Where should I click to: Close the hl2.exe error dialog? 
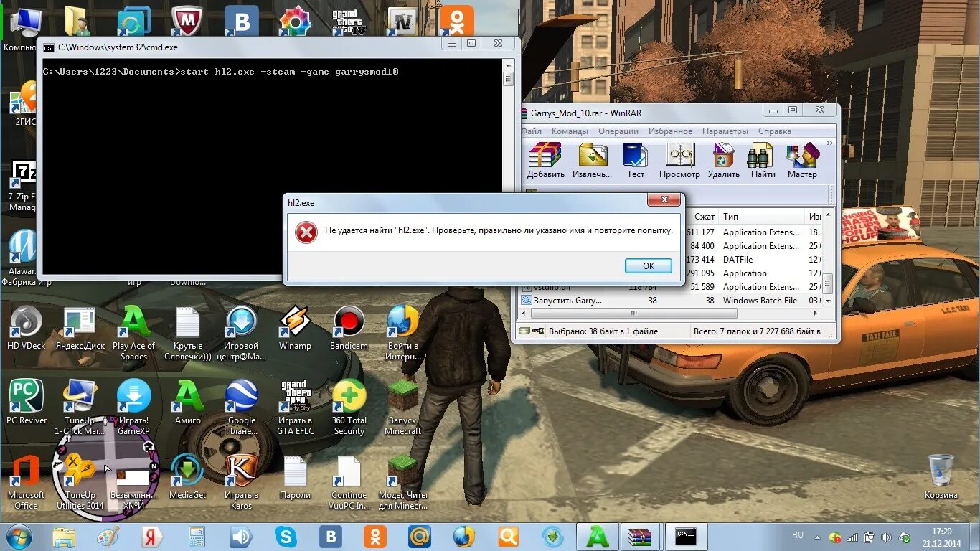click(664, 199)
